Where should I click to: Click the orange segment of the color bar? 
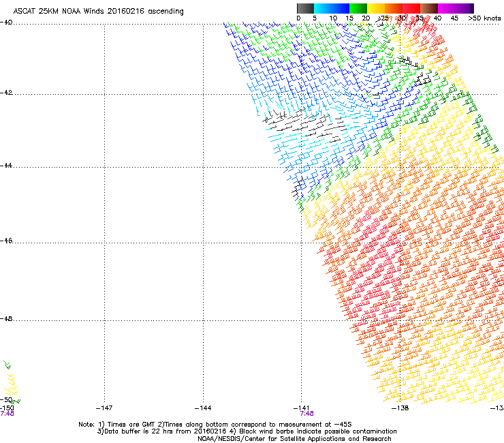point(394,8)
